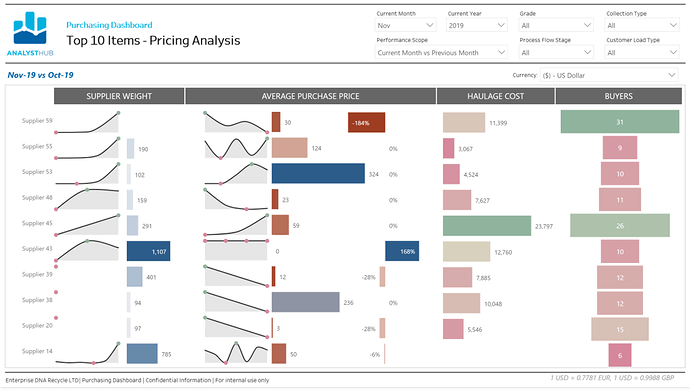Screen dimensions: 690x392
Task: Expand the Collection Type dropdown
Action: (x=642, y=26)
